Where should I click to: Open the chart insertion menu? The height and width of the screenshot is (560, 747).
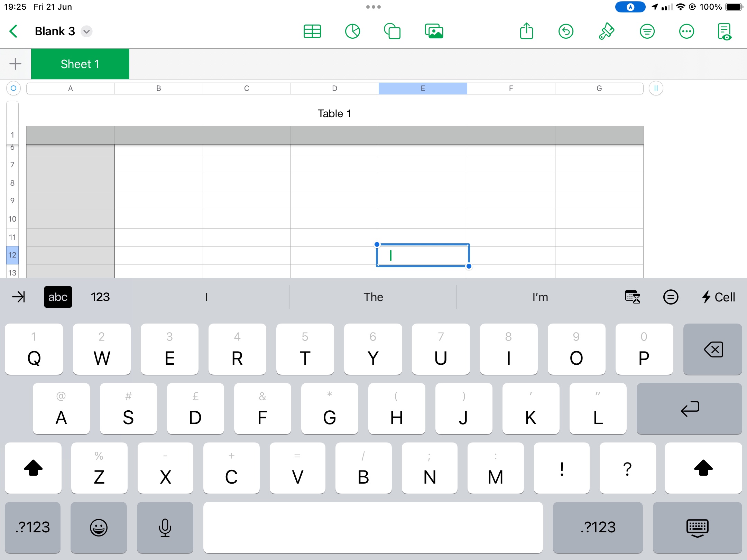coord(352,31)
